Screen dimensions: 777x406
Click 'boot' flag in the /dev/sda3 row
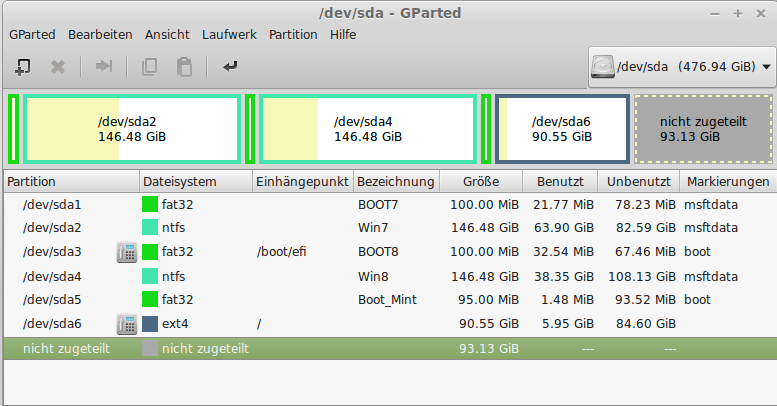point(697,251)
